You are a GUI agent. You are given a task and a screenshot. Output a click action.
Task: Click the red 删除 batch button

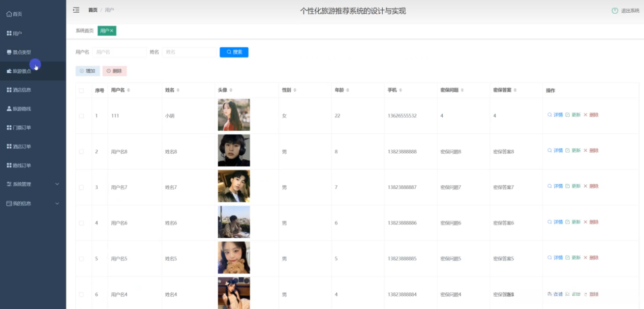coord(114,71)
